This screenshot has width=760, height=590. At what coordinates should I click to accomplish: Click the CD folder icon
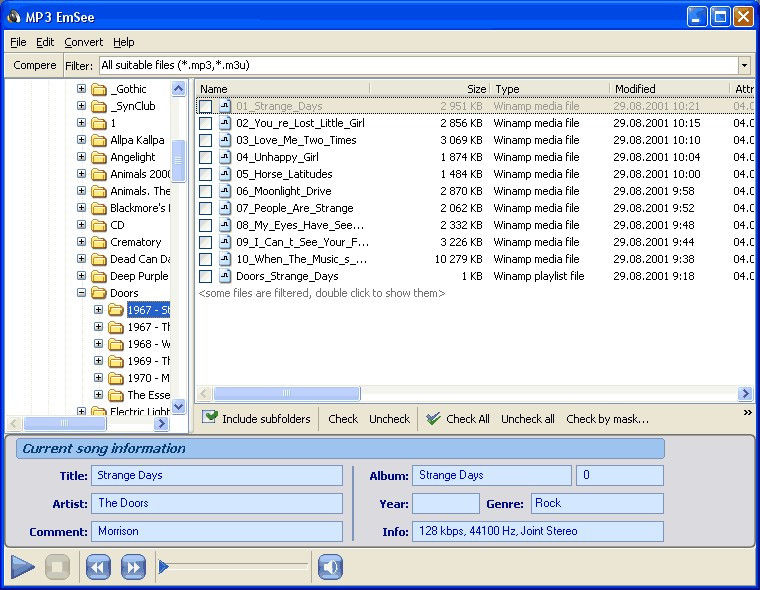(99, 225)
